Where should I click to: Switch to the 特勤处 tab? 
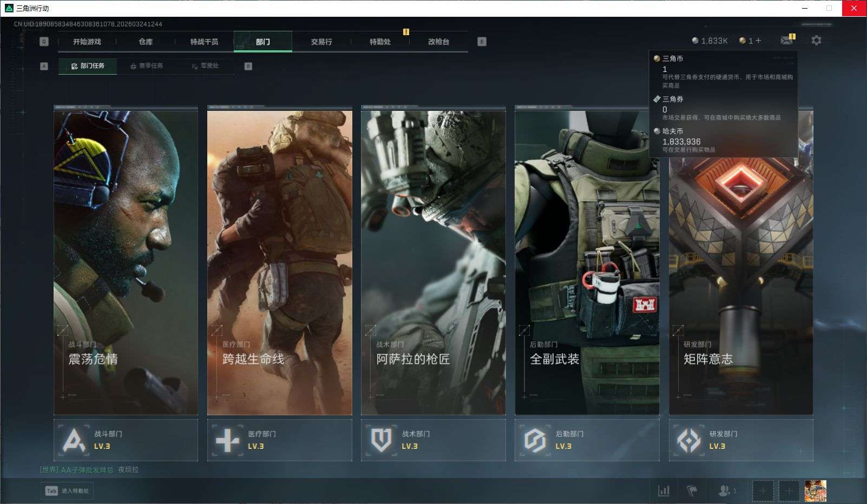380,42
